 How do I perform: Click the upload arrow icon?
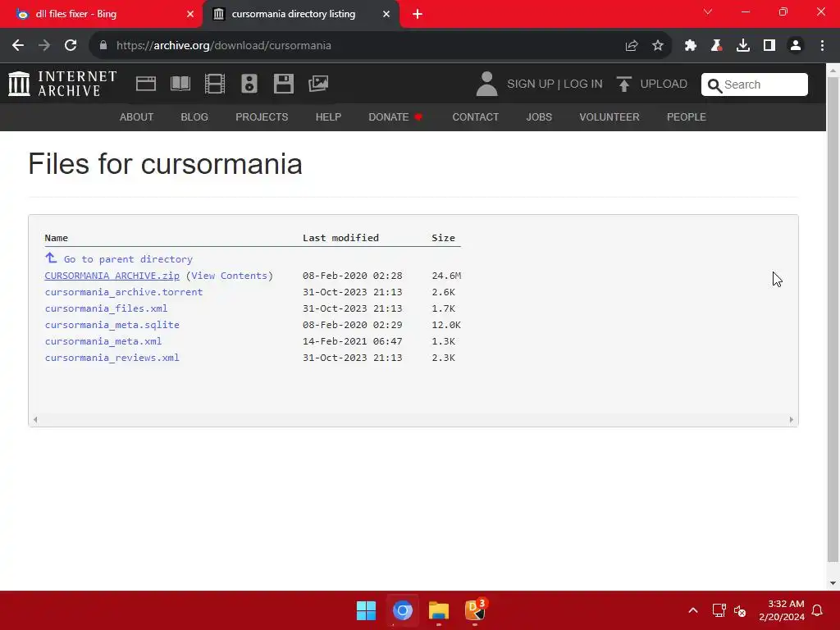pos(623,84)
